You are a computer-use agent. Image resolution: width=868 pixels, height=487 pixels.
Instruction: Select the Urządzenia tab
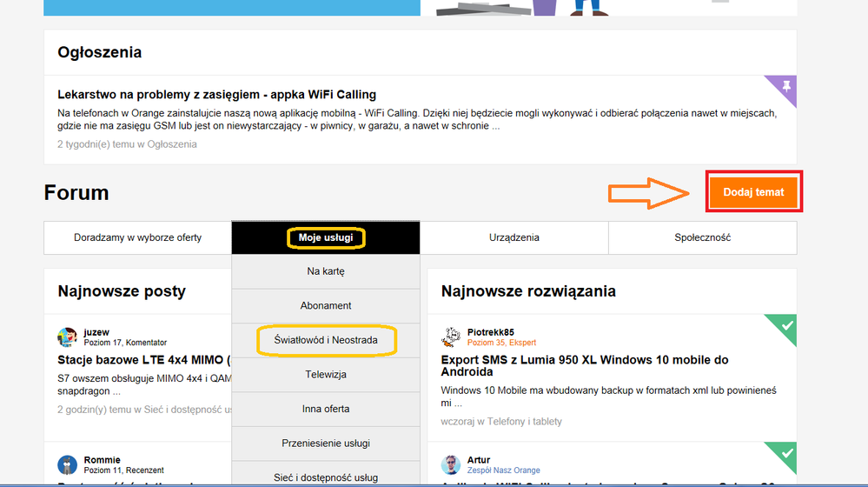click(514, 237)
